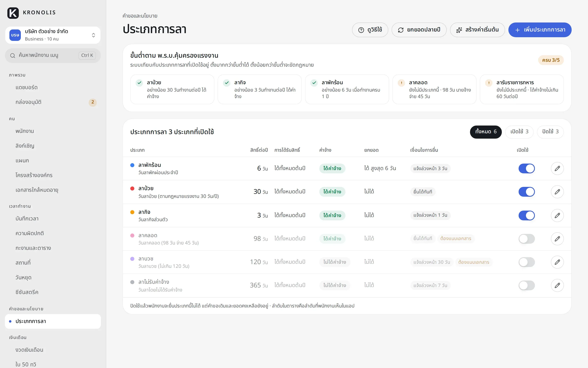This screenshot has width=588, height=368.
Task: Click the blue dot beside ลาพักร้อน
Action: coord(133,165)
